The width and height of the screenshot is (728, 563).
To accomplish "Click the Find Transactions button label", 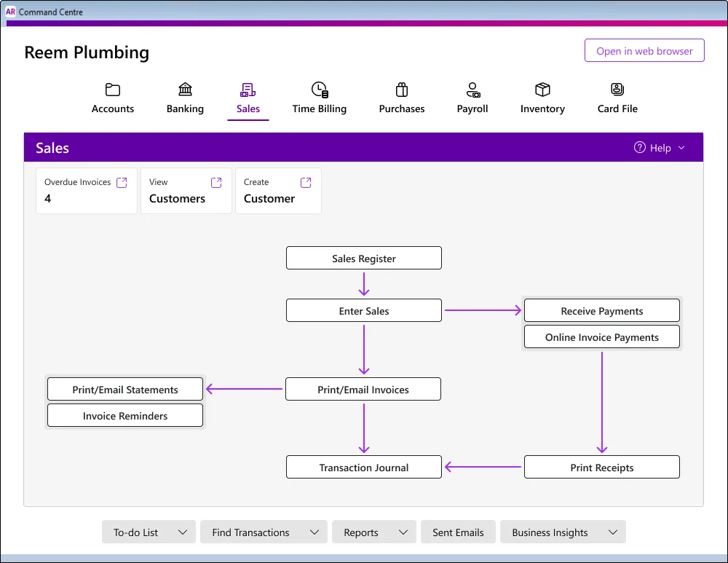I will (250, 532).
